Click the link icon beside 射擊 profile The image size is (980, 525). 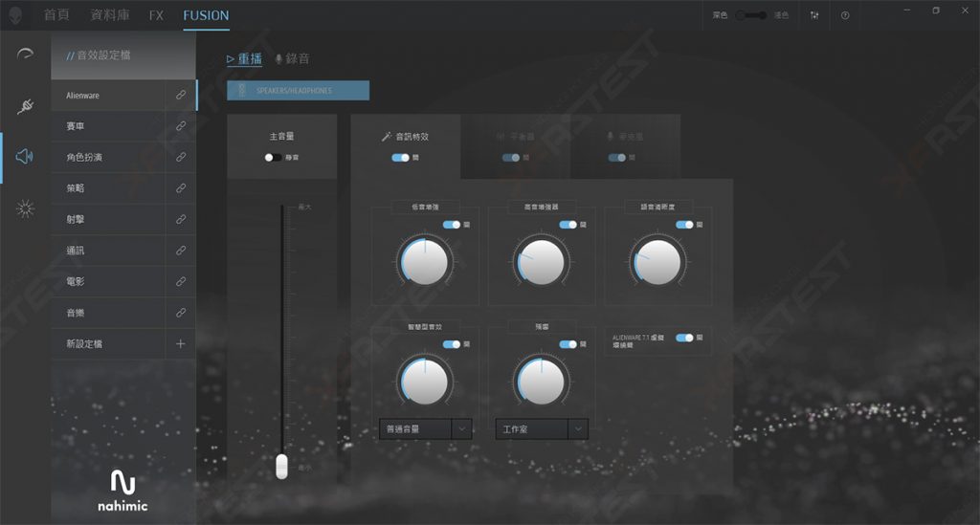click(181, 219)
